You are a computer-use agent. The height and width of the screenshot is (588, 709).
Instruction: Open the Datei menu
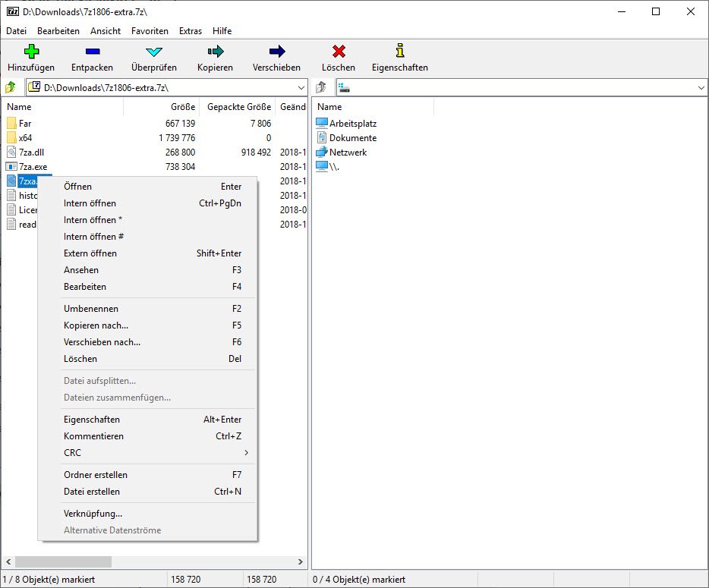[16, 31]
